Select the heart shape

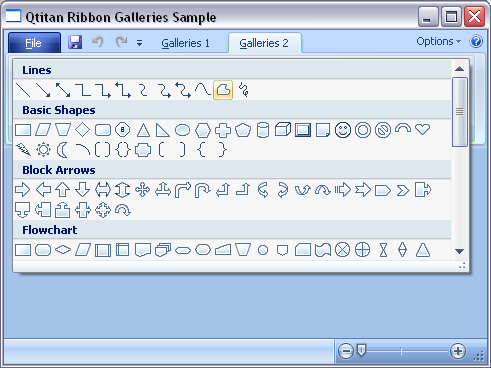423,129
